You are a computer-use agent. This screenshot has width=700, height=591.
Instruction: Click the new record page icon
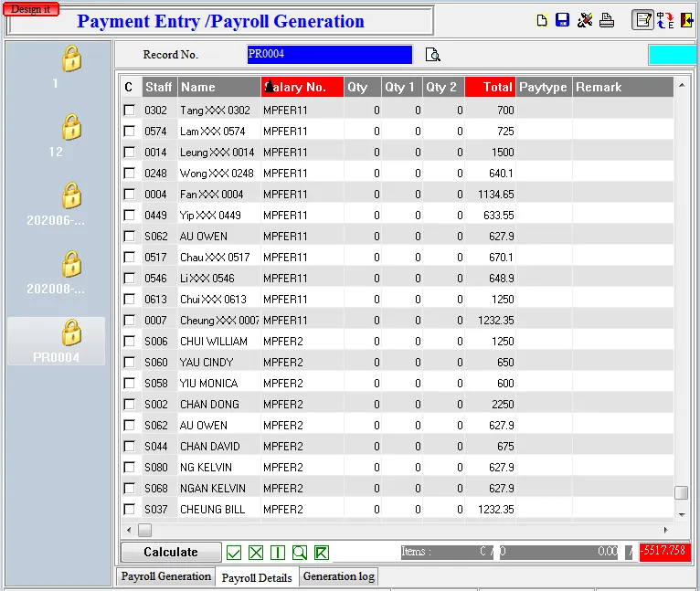(x=542, y=21)
